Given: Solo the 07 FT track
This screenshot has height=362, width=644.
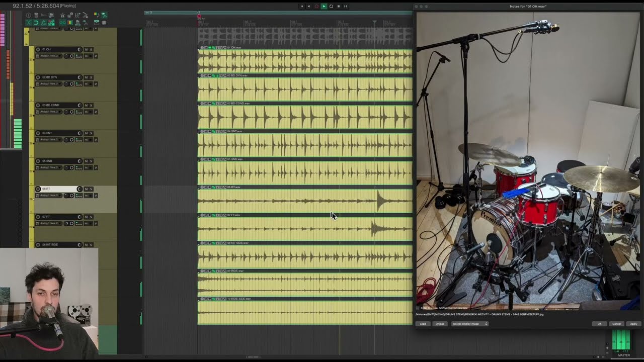Looking at the screenshot, I should [x=91, y=217].
